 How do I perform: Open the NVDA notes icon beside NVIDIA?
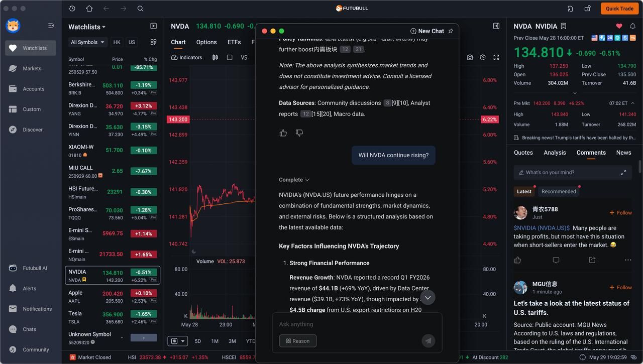pos(564,26)
